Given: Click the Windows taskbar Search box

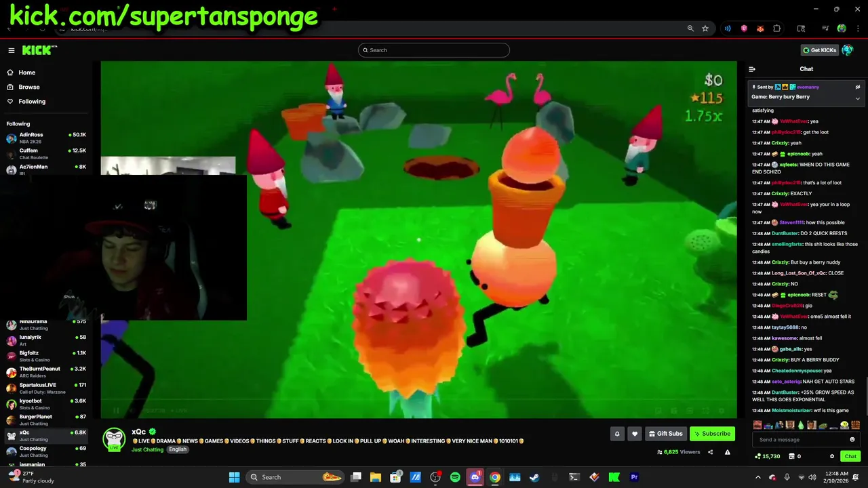Looking at the screenshot, I should tap(295, 477).
